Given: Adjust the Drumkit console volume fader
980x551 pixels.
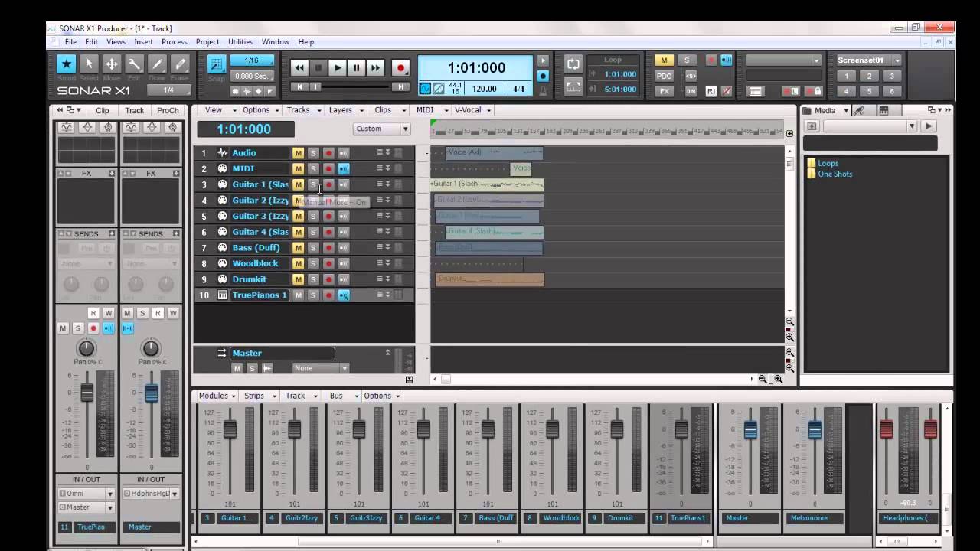Looking at the screenshot, I should [617, 430].
